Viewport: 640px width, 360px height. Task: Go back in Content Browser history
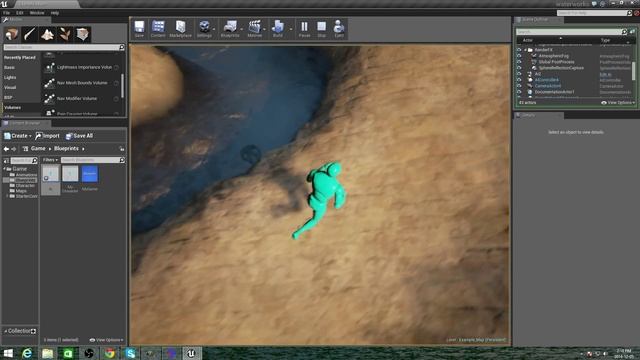(x=6, y=149)
